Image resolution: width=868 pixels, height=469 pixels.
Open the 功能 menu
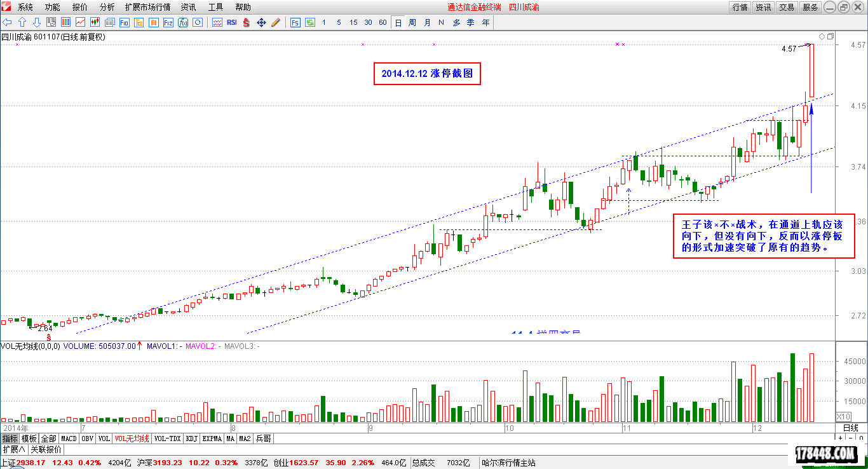pyautogui.click(x=53, y=7)
